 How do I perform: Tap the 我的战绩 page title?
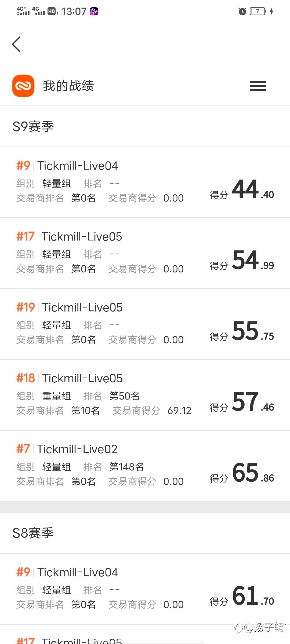[x=68, y=86]
